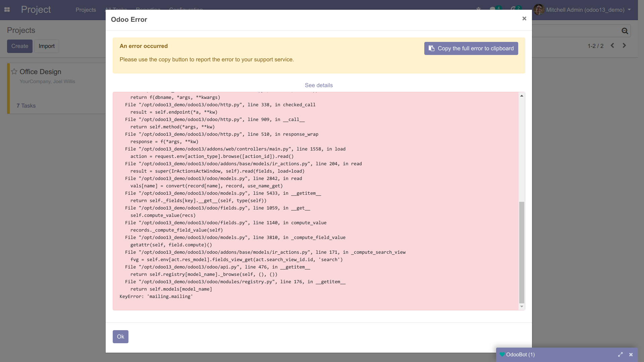The width and height of the screenshot is (644, 362).
Task: Open conversations icon with badge 4
Action: tap(495, 9)
